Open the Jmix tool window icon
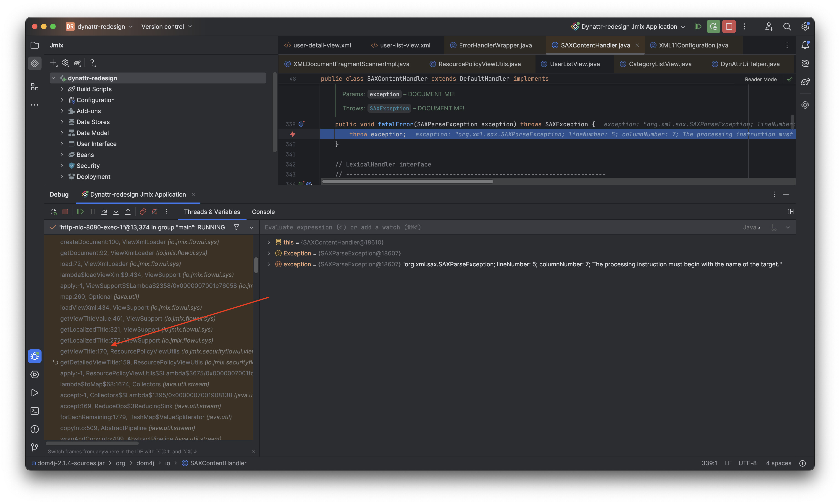Viewport: 840px width, 504px height. pos(35,63)
